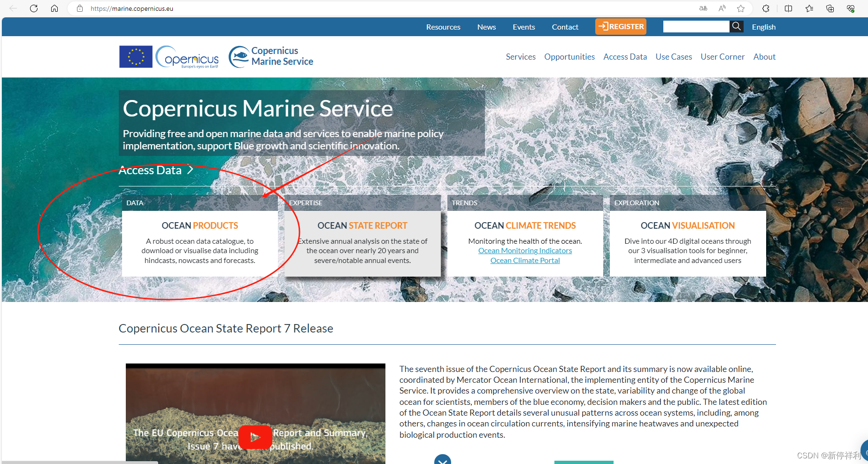Open the English language selector
The width and height of the screenshot is (868, 464).
(764, 27)
